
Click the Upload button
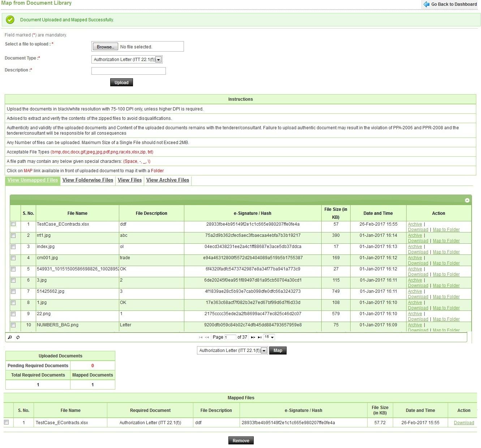click(121, 82)
